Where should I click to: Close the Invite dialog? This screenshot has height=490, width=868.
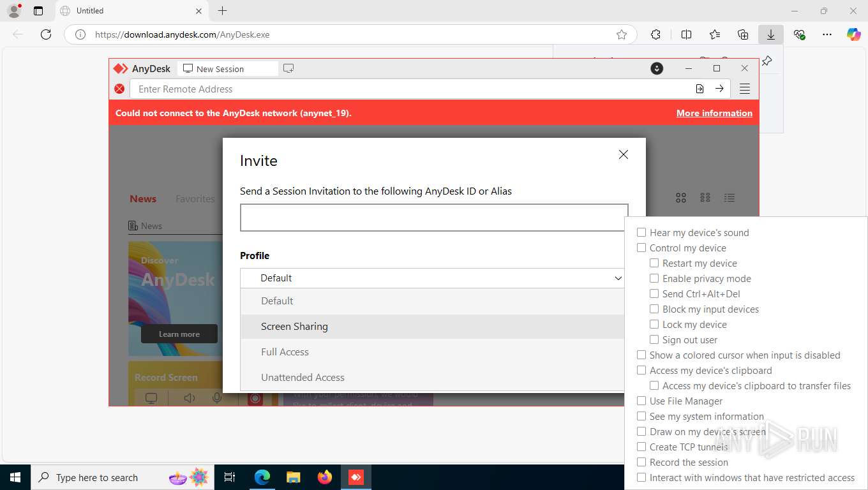(624, 154)
